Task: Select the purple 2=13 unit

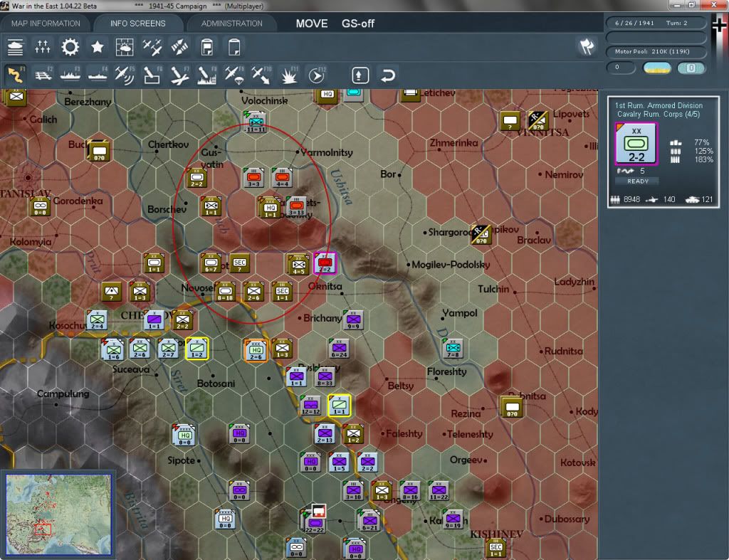Action: click(325, 434)
